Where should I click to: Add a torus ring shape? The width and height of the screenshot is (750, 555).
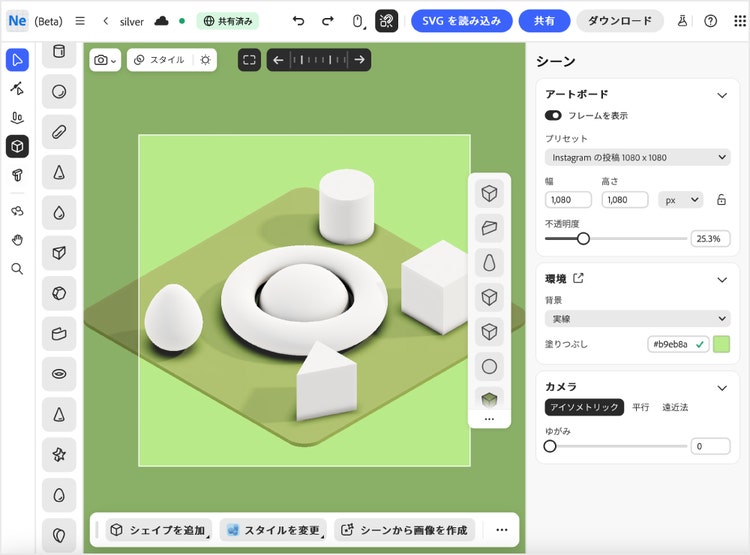[59, 374]
